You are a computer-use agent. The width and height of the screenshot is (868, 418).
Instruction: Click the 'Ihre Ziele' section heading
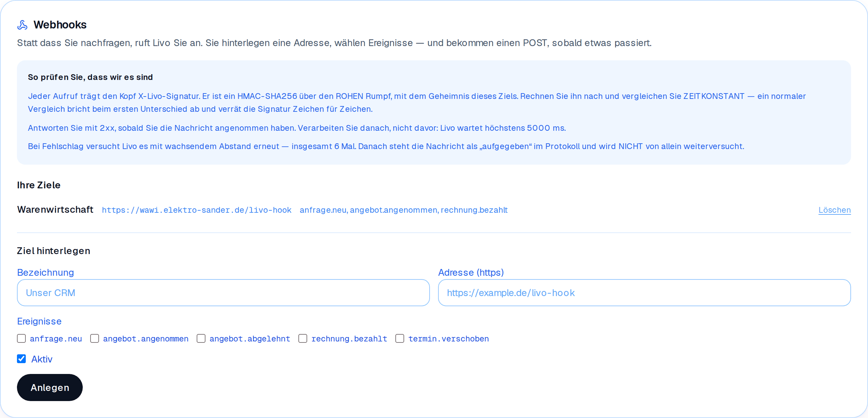pos(39,185)
